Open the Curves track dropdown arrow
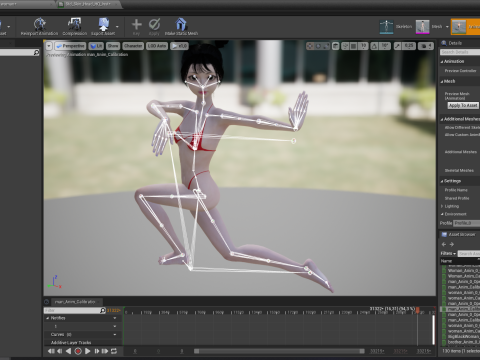Screen dimensions: 480x360 [115, 334]
